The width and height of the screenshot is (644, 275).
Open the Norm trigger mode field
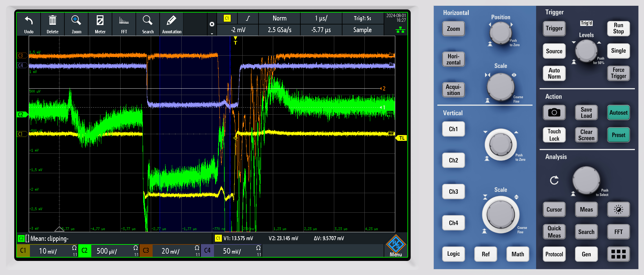[x=279, y=18]
